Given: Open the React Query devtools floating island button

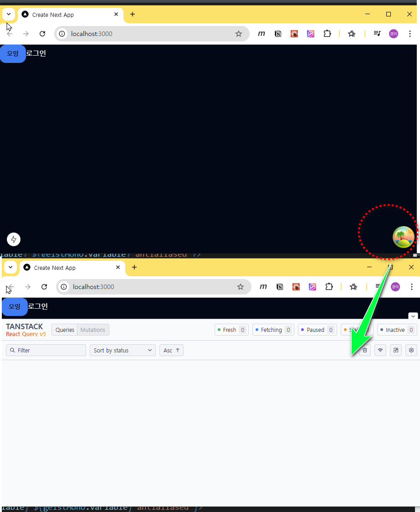Looking at the screenshot, I should click(x=404, y=237).
